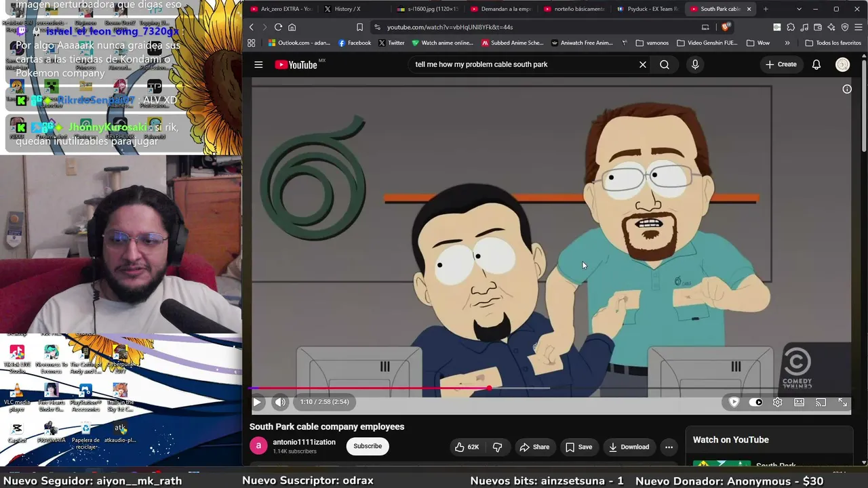
Task: Open the Aniwatch Free Anime bookmark
Action: 583,43
